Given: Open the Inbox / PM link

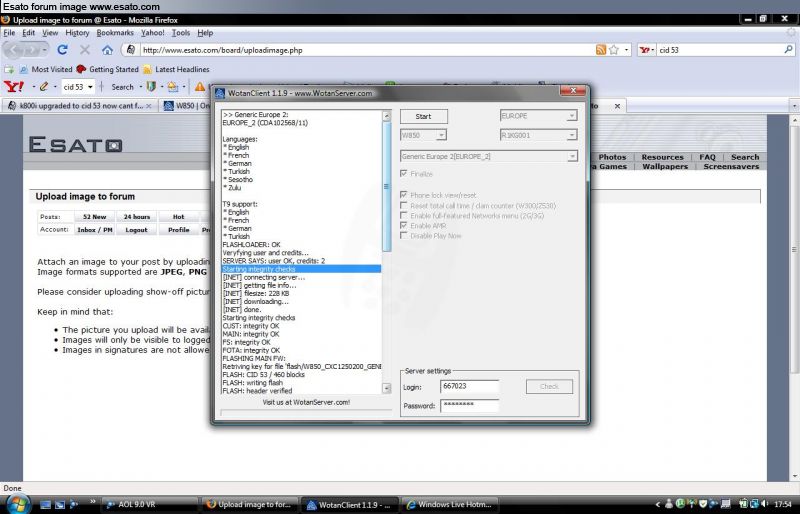Looking at the screenshot, I should (95, 230).
